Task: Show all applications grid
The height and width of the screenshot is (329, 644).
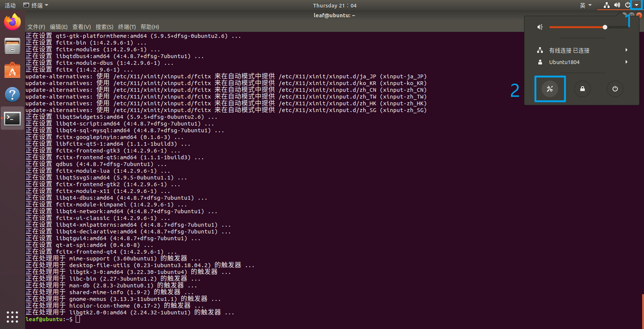Action: pos(12,317)
